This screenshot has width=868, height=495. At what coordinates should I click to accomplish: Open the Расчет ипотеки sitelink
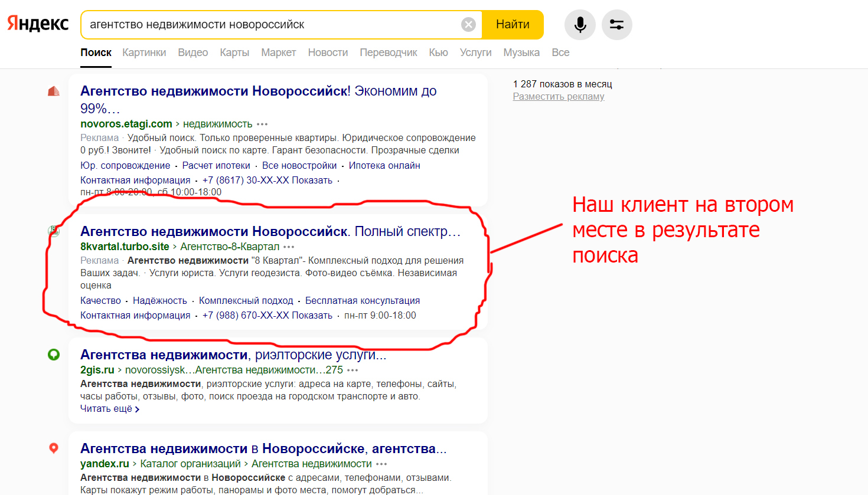[216, 166]
